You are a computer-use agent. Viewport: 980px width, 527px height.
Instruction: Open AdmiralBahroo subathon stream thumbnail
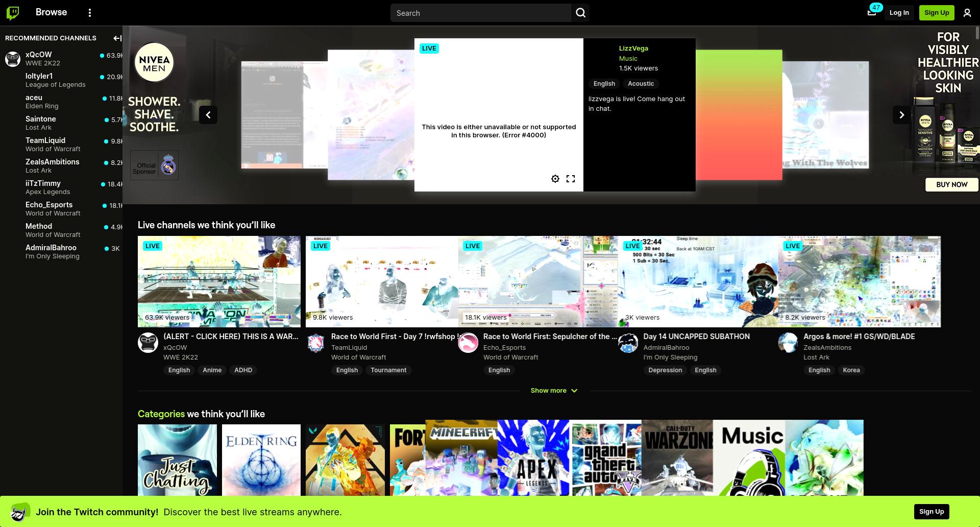click(x=698, y=281)
